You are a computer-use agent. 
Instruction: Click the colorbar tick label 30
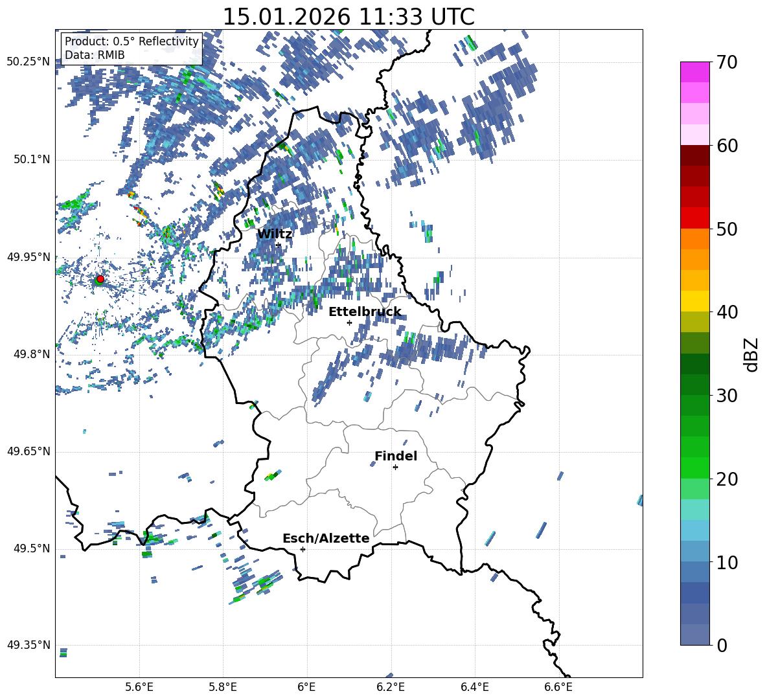pos(727,396)
